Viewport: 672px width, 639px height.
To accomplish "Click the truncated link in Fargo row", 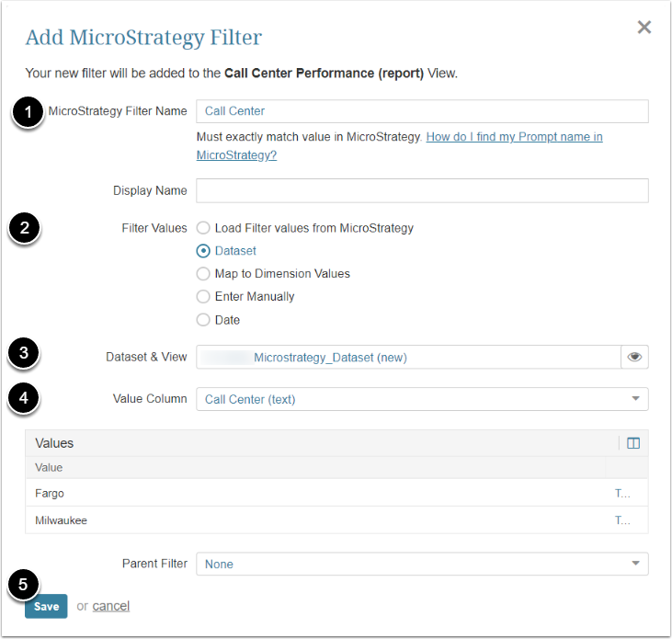I will [x=622, y=494].
